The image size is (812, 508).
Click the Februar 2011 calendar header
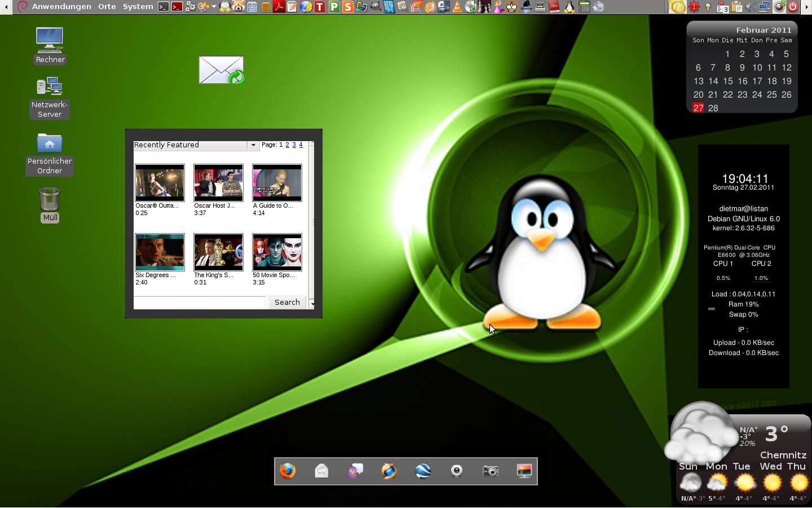(764, 30)
